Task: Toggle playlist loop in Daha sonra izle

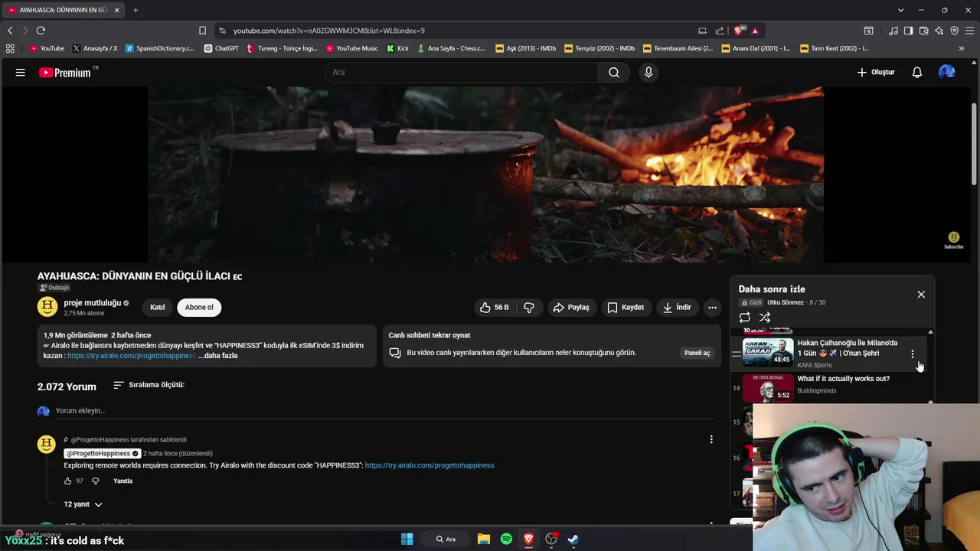Action: coord(745,318)
